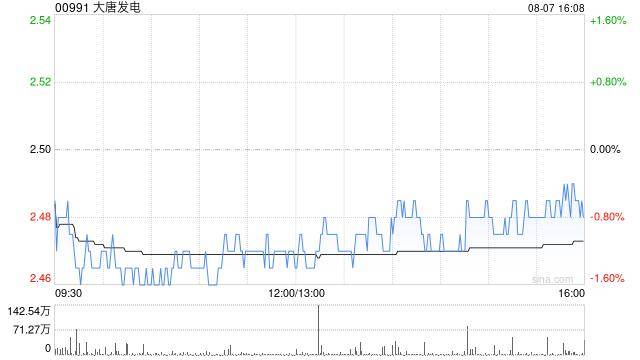
Task: Select the 2.54 price axis label
Action: tap(40, 20)
